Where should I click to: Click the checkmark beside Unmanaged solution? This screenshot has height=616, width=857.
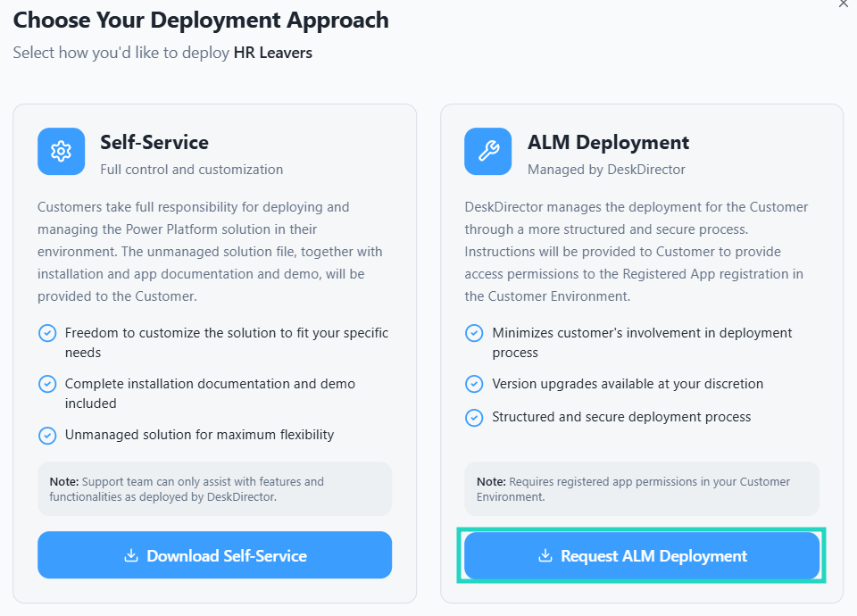coord(47,435)
